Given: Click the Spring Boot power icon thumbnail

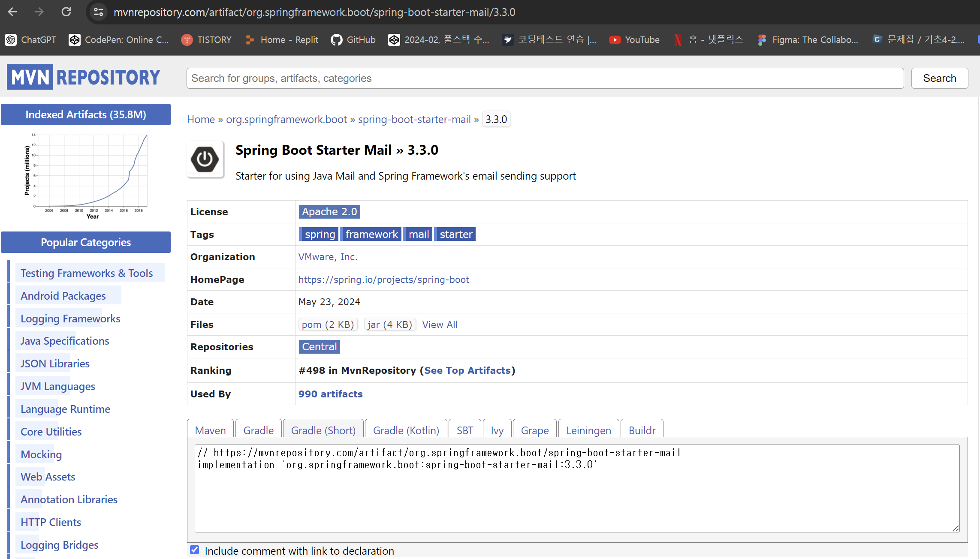Looking at the screenshot, I should [x=205, y=159].
